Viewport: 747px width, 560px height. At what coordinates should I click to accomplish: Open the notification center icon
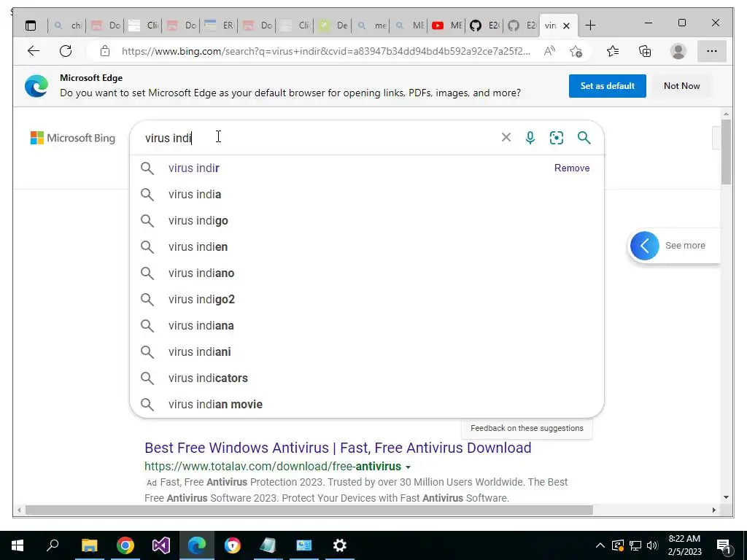[x=724, y=545]
